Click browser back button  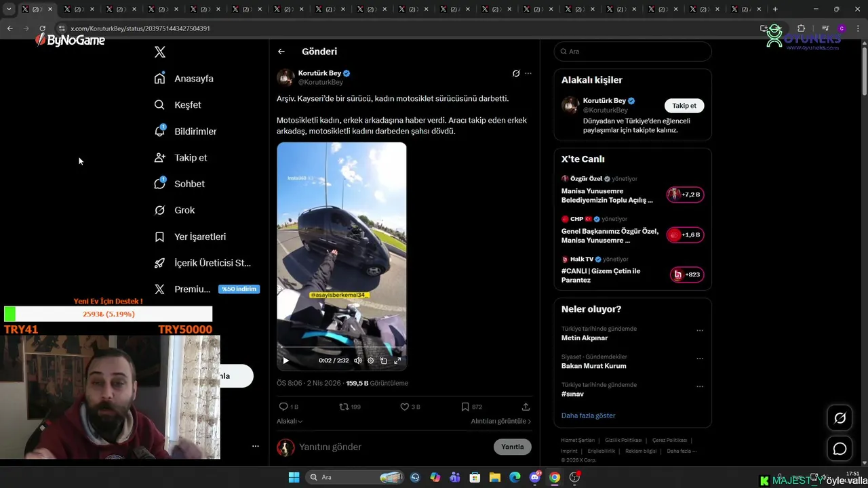9,28
